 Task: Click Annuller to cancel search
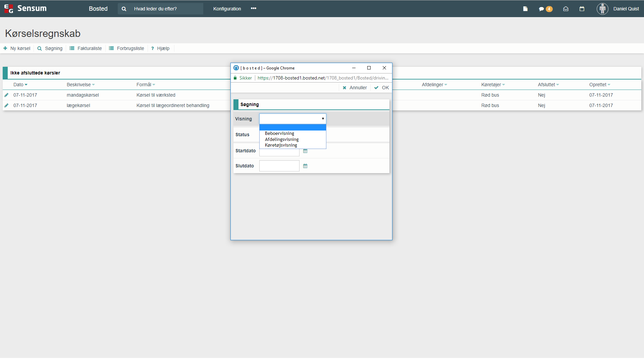tap(355, 88)
